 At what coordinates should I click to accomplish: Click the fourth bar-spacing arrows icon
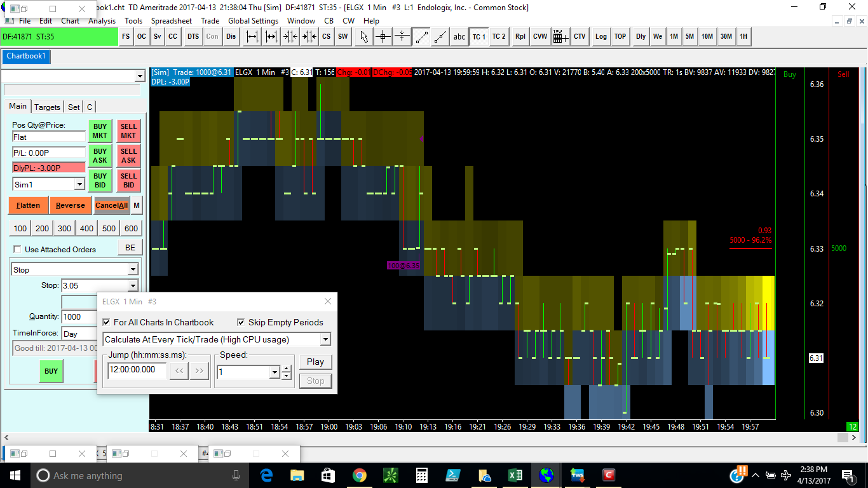[x=309, y=37]
